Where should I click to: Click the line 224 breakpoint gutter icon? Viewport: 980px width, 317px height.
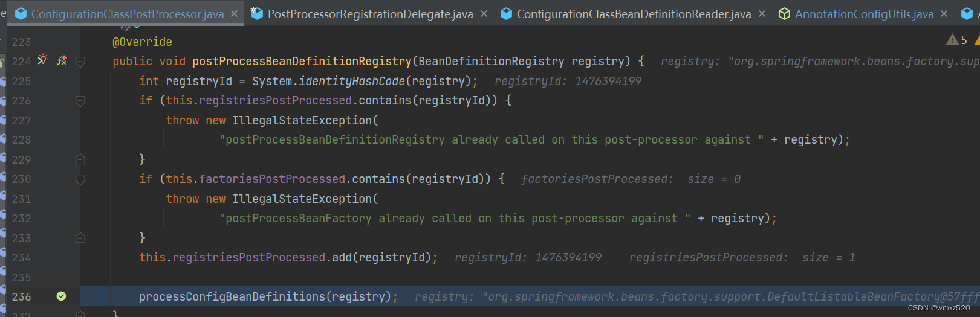(42, 60)
